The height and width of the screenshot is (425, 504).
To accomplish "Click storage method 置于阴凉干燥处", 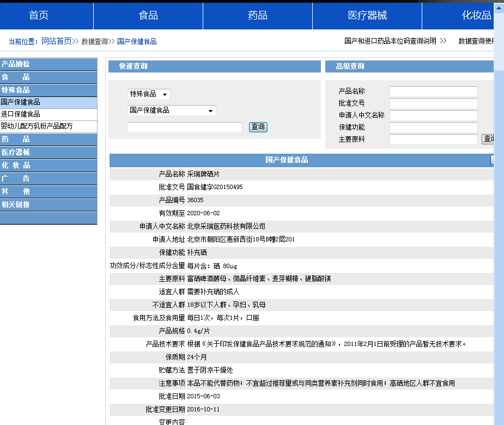I will pos(210,371).
